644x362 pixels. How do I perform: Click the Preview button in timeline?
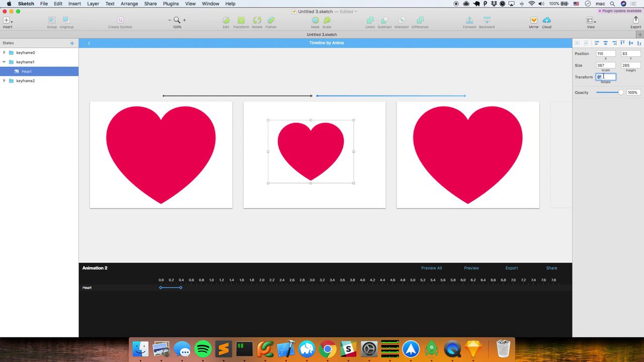tap(471, 268)
